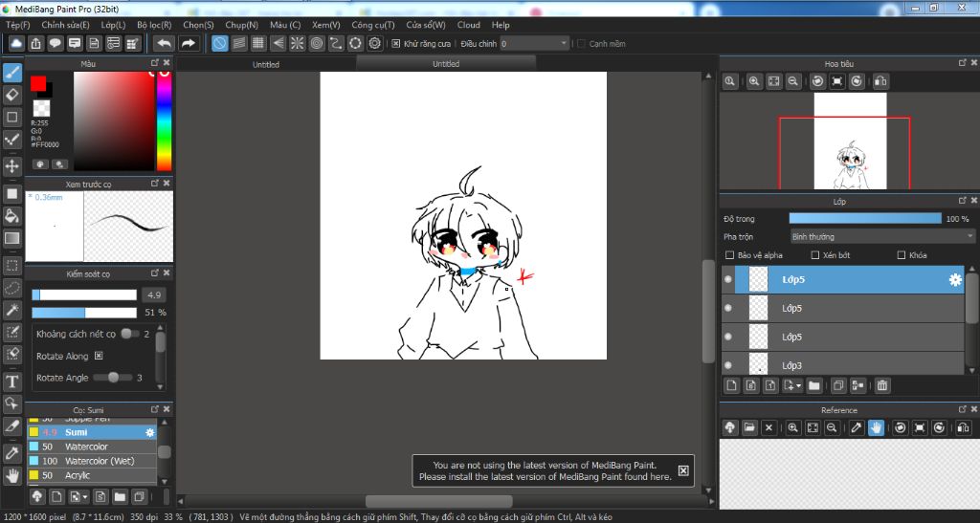Image resolution: width=980 pixels, height=523 pixels.
Task: Select the Brush tool in the left toolbar
Action: click(11, 73)
